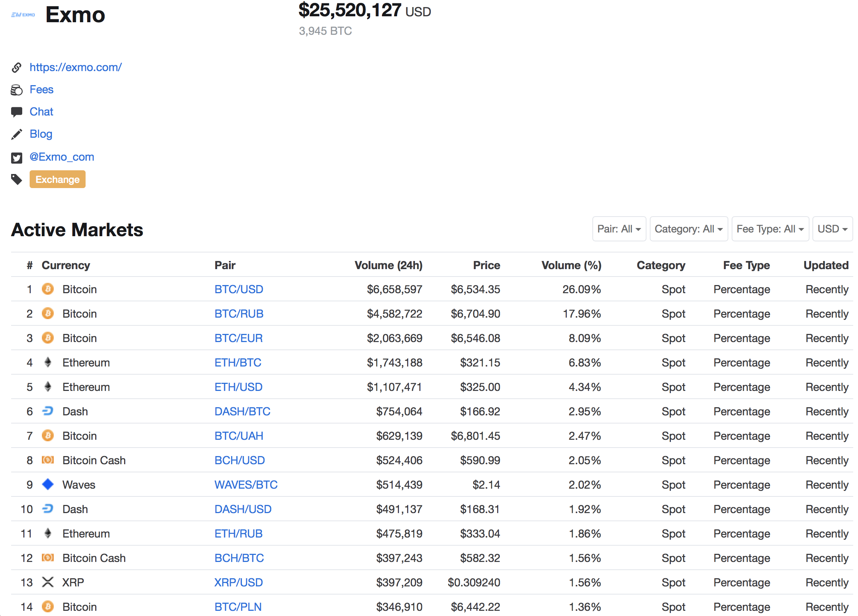Click the 26.09% volume percentage
The image size is (858, 616).
coord(582,289)
